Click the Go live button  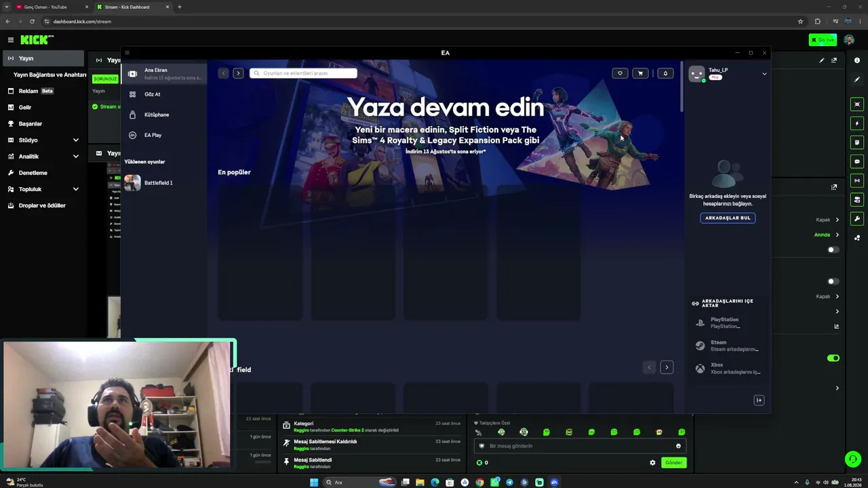pyautogui.click(x=823, y=40)
